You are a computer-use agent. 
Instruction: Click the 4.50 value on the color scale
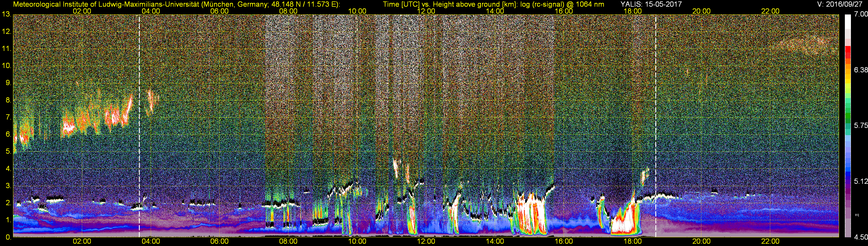[860, 237]
